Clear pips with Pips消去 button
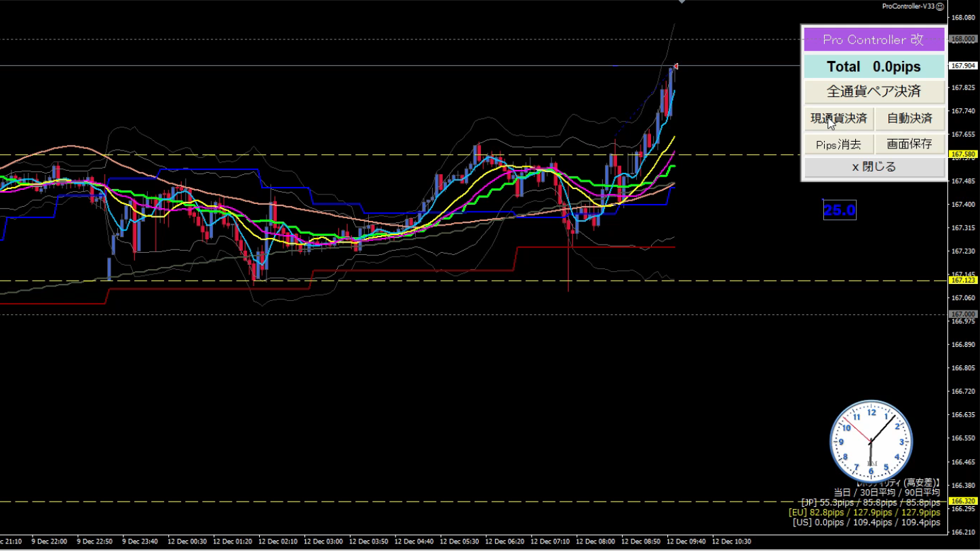 (x=839, y=144)
